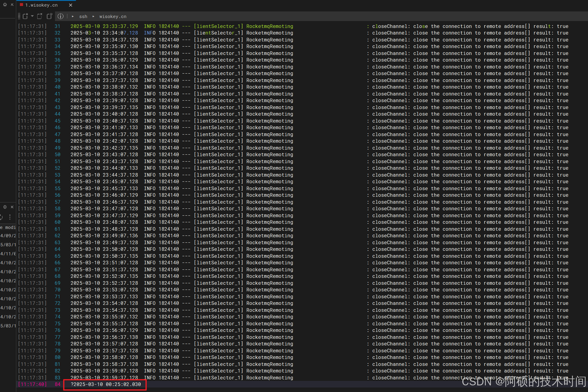Click the refresh icon in the file panel
The image size is (588, 392).
1,217
